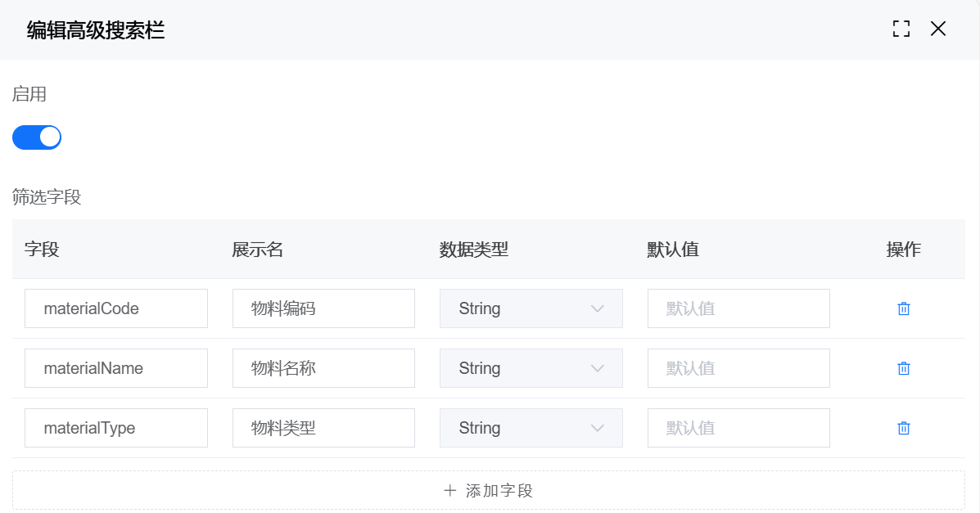Click the 添加字段 add field button
The height and width of the screenshot is (513, 980).
[488, 491]
